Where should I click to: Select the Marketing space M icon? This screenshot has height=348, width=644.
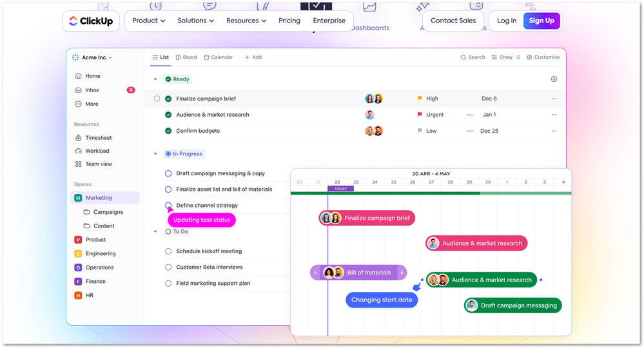coord(78,198)
